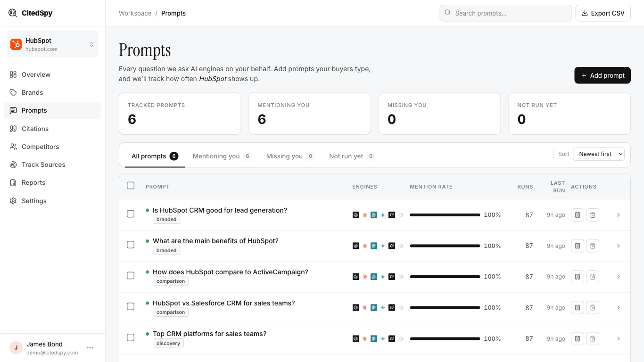Viewport: 644px width, 362px height.
Task: Click mention rate bar for lead generation prompt
Action: point(445,215)
